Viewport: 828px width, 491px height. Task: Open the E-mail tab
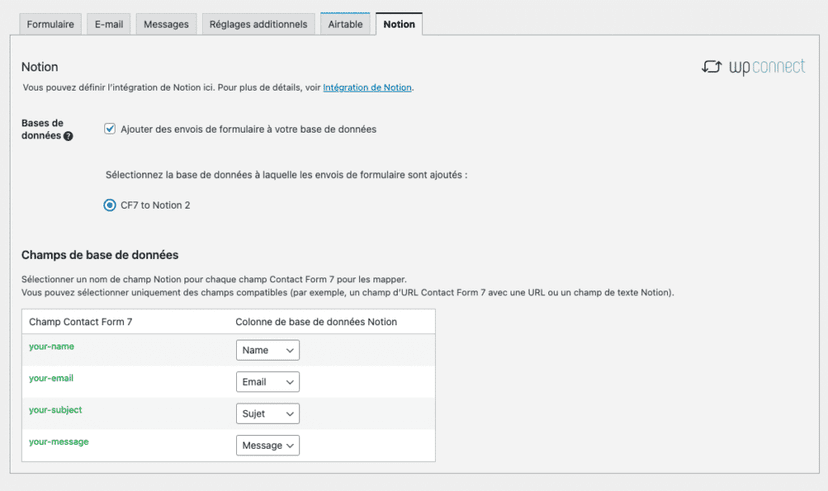tap(109, 24)
